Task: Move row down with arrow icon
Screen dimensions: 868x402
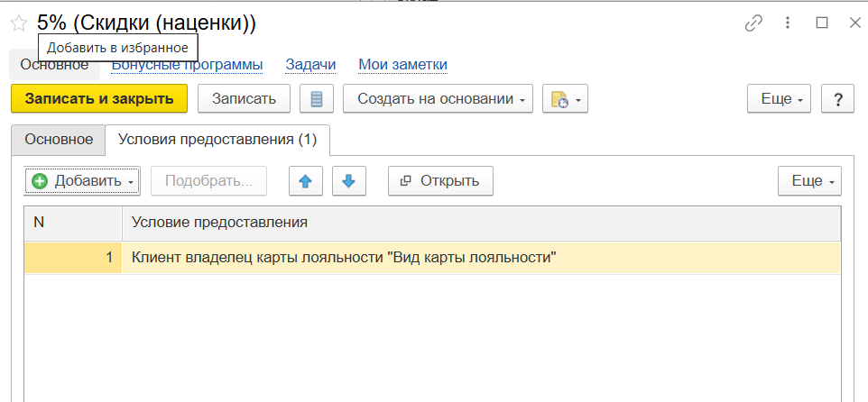Action: [348, 181]
